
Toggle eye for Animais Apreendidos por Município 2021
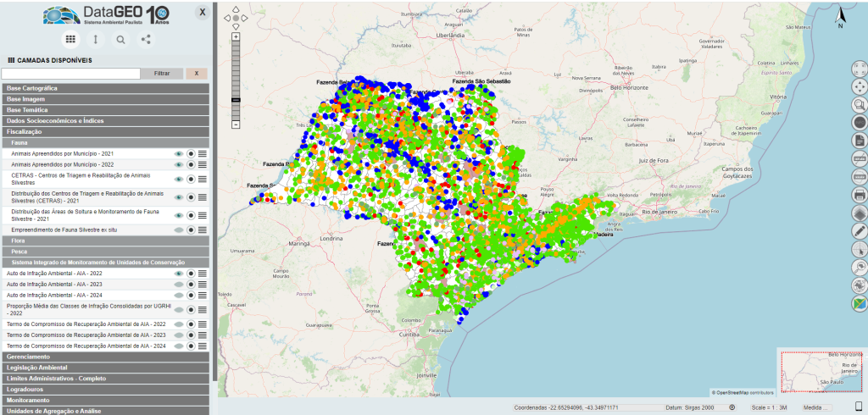pyautogui.click(x=179, y=153)
